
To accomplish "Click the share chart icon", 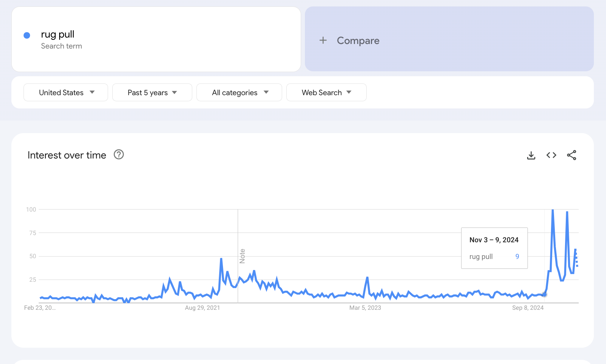I will coord(571,155).
